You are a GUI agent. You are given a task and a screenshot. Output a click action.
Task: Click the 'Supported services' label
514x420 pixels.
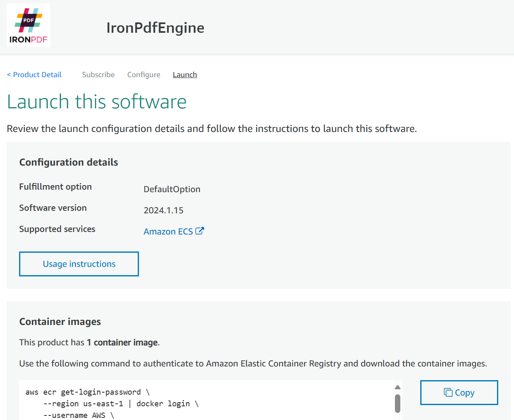[57, 229]
